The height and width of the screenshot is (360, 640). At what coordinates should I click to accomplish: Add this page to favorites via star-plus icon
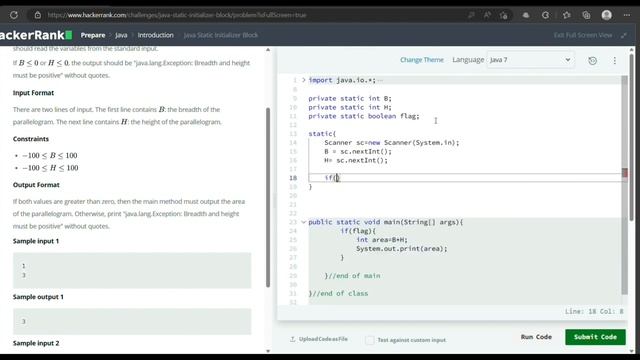[x=504, y=15]
